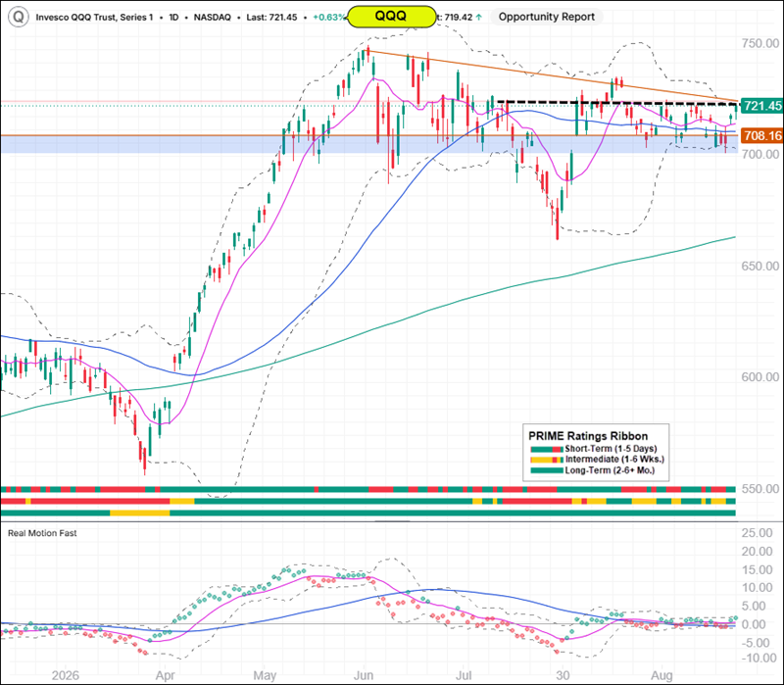Click the 750.00 price axis label

pos(760,43)
